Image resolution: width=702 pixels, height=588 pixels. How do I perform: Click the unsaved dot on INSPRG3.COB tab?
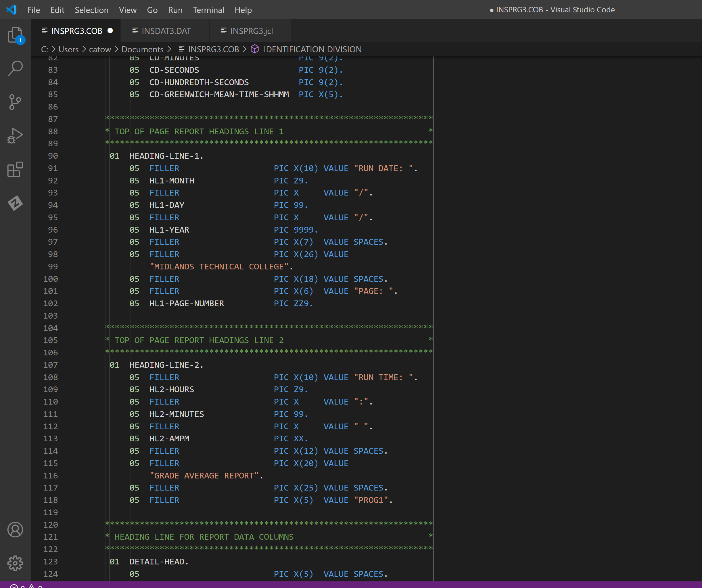point(110,31)
